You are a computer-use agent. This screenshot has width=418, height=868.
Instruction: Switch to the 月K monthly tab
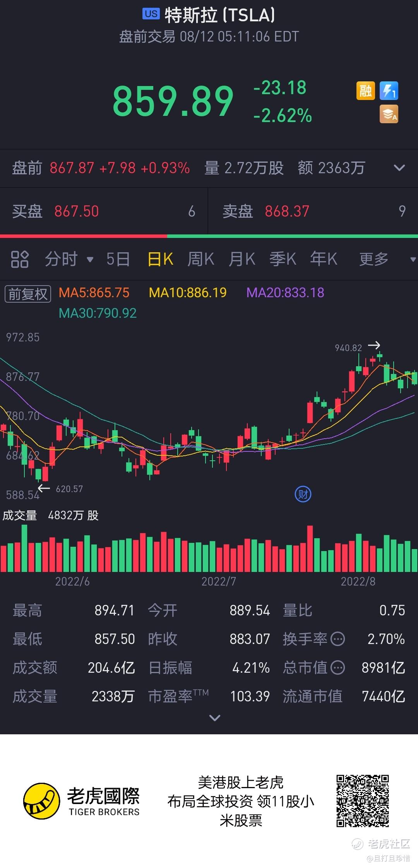[x=242, y=259]
